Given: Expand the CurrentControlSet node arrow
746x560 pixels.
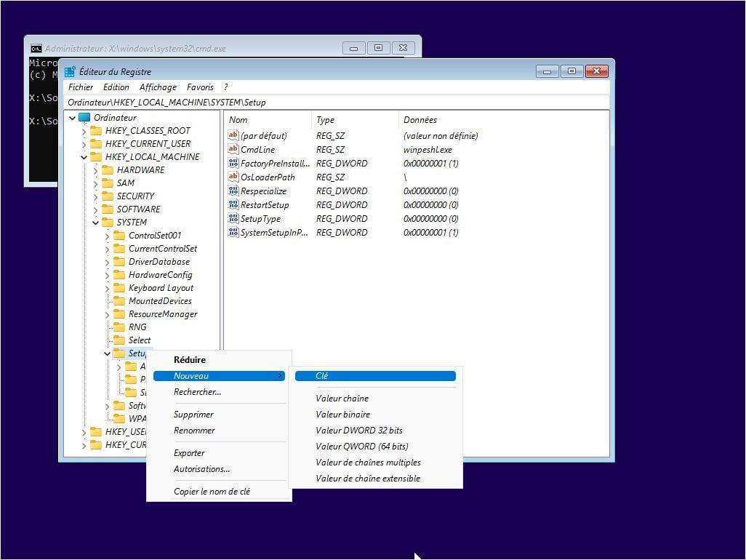Looking at the screenshot, I should pos(108,249).
